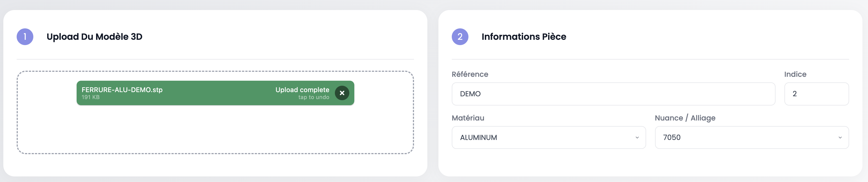This screenshot has height=182, width=868.
Task: Click the step 2 circle badge
Action: (460, 36)
